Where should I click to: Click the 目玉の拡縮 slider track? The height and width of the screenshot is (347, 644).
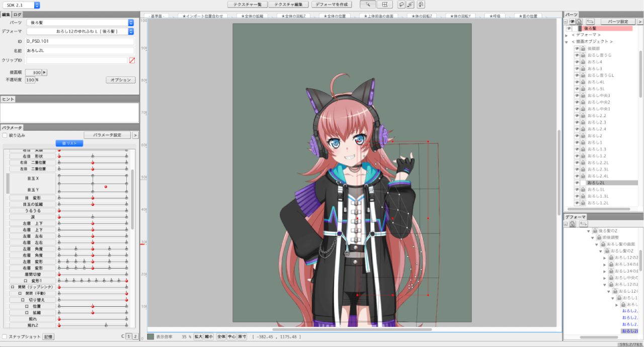pyautogui.click(x=93, y=205)
